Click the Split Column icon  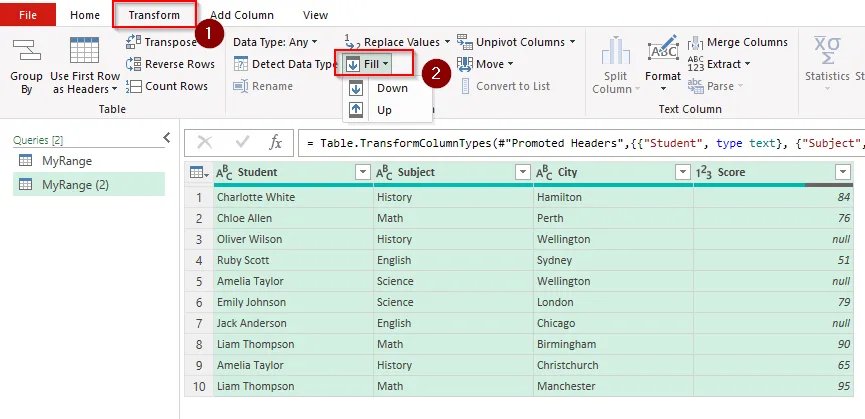[616, 51]
